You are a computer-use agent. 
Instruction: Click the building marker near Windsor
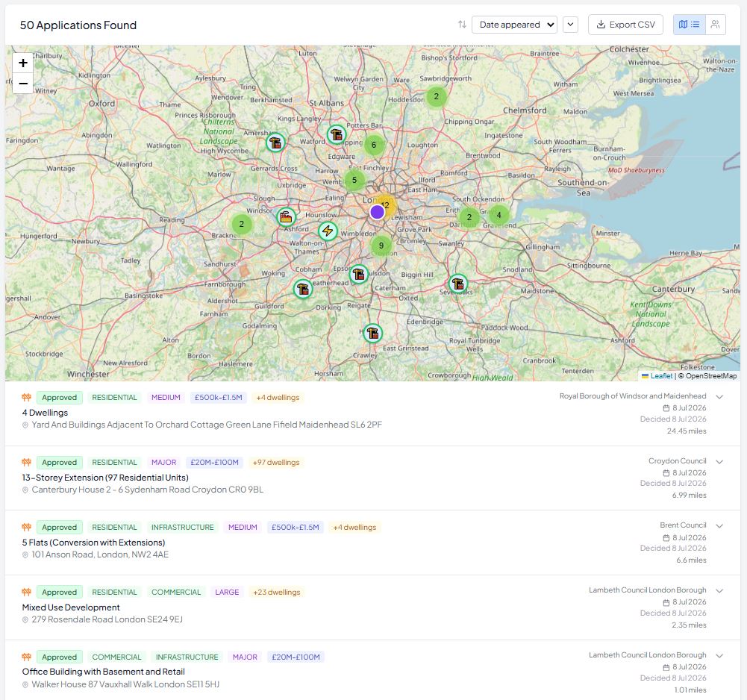tap(286, 217)
